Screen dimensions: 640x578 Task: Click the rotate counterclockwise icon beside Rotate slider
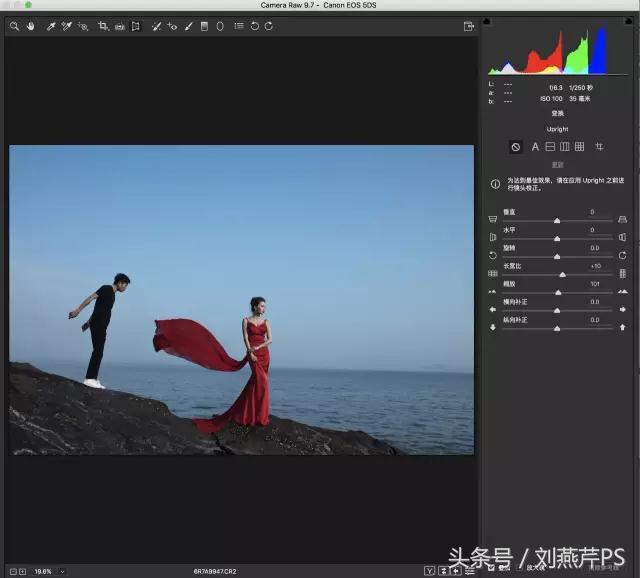tap(493, 256)
